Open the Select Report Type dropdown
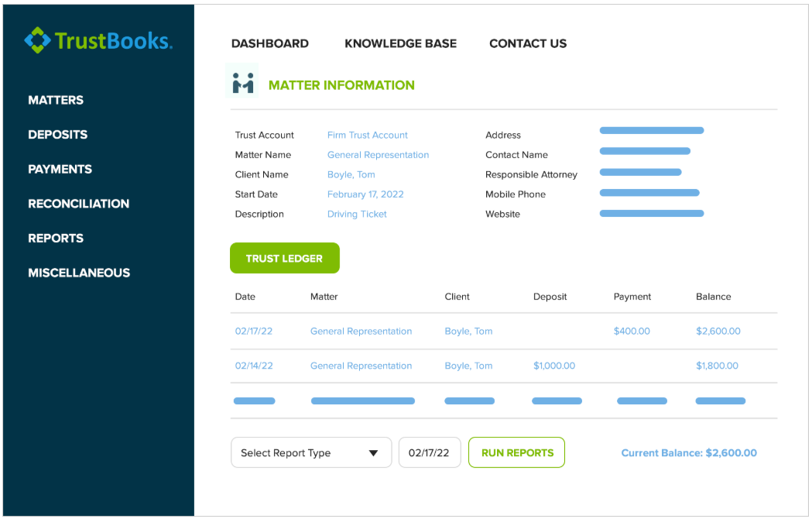The image size is (812, 519). 310,452
